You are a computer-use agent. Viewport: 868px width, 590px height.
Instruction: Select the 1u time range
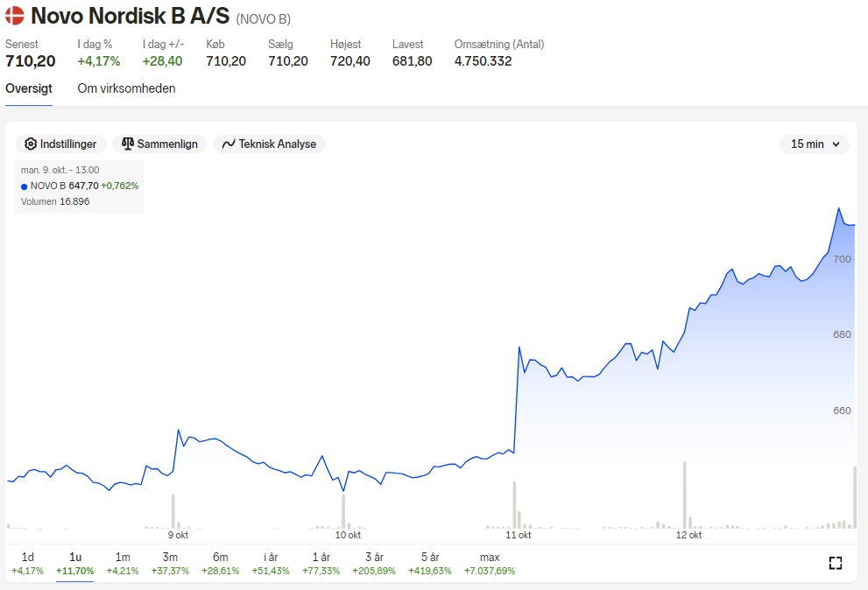tap(75, 564)
